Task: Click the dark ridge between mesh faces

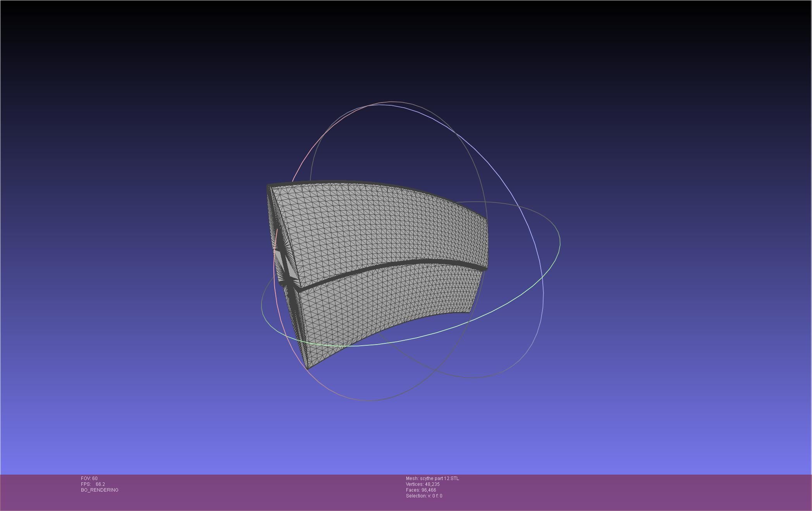Action: click(387, 265)
